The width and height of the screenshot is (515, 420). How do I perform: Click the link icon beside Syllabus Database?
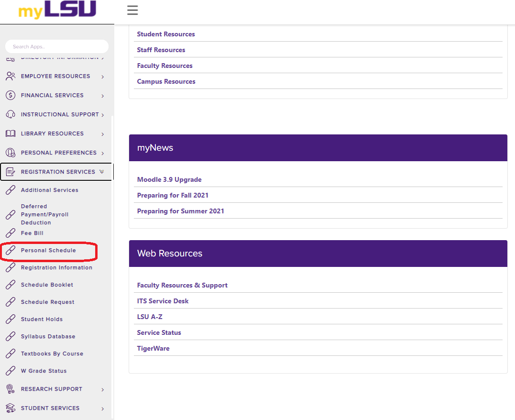(x=11, y=336)
